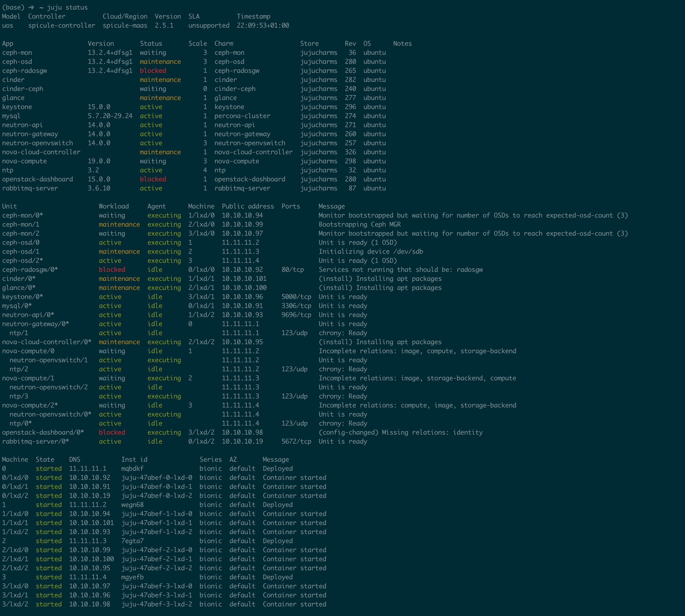Click the 'Charm' column header
The width and height of the screenshot is (685, 616).
point(224,44)
